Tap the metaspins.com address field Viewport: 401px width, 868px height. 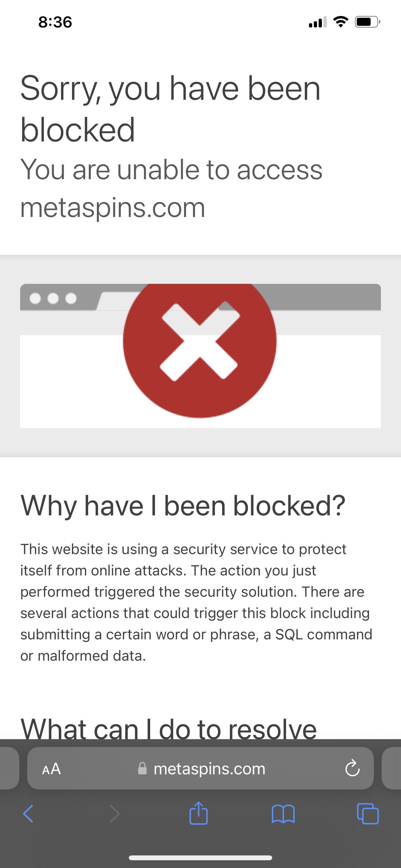point(209,769)
